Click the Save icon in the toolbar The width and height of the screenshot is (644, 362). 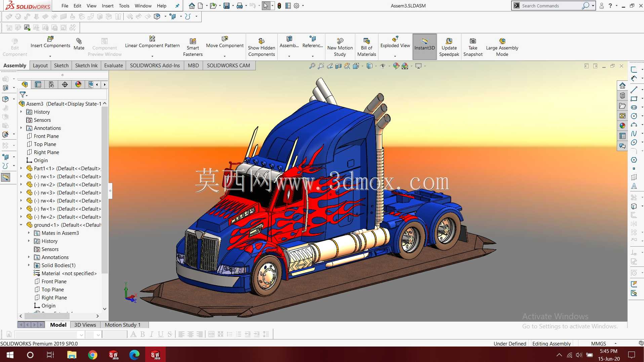click(x=227, y=6)
